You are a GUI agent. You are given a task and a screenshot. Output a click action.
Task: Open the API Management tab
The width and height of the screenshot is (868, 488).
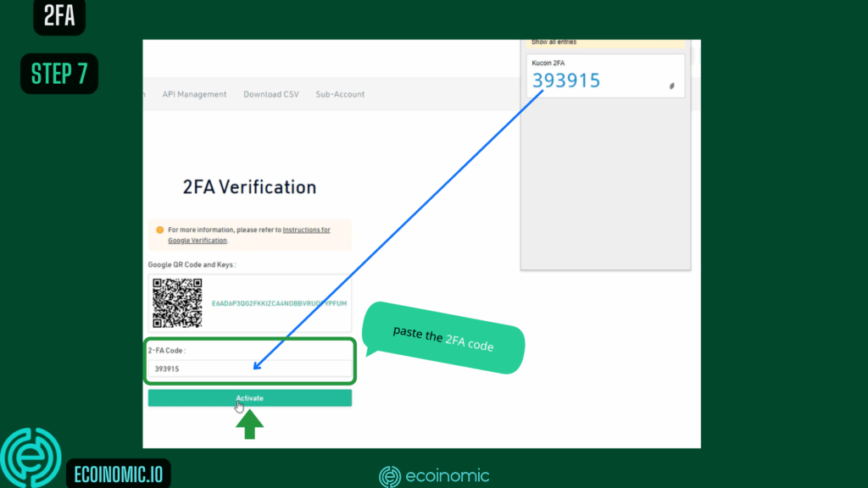click(x=194, y=95)
